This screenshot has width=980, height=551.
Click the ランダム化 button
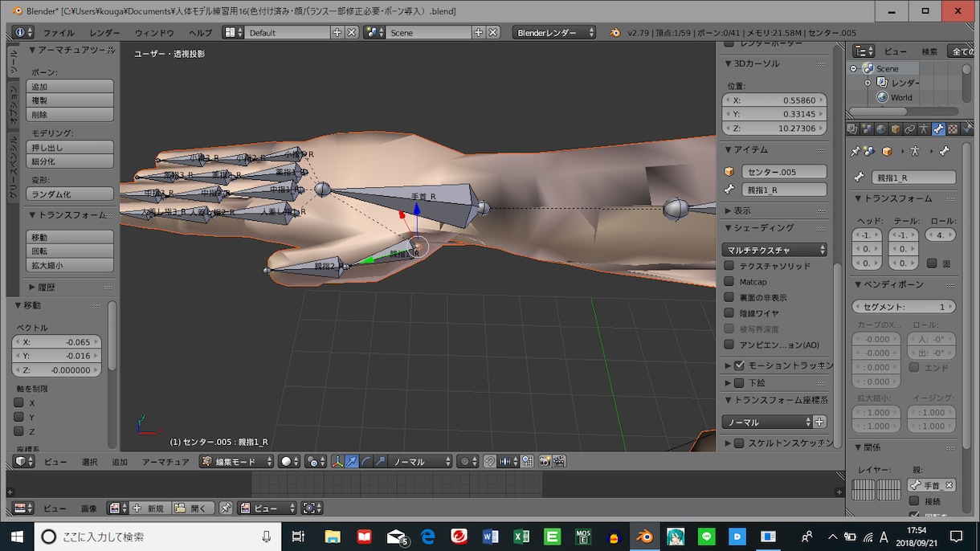pyautogui.click(x=70, y=194)
